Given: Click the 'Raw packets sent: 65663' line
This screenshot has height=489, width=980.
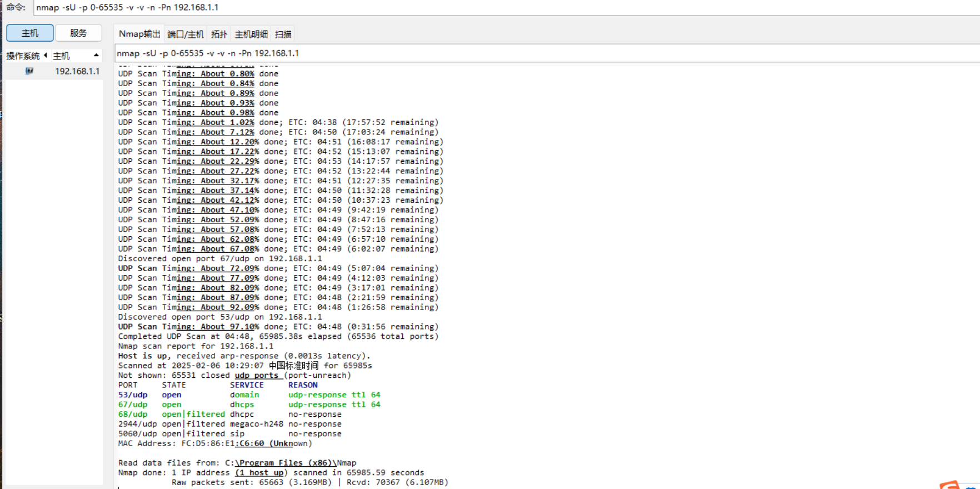Looking at the screenshot, I should click(x=309, y=482).
